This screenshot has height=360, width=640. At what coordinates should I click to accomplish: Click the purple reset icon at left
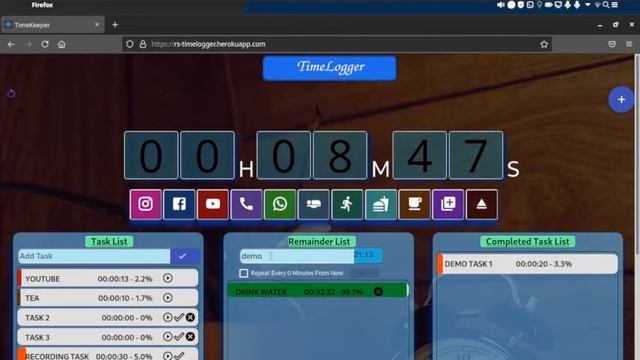(11, 93)
